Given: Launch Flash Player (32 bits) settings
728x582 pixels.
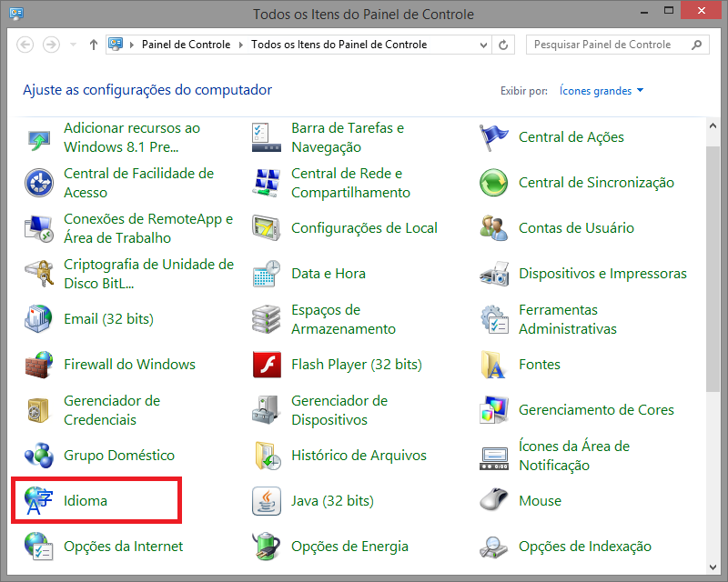Looking at the screenshot, I should (357, 364).
